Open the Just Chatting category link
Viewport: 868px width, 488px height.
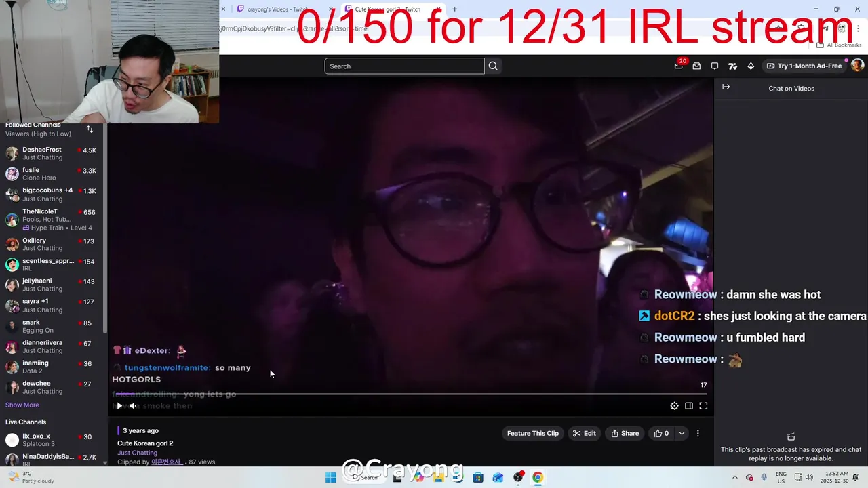pyautogui.click(x=137, y=453)
